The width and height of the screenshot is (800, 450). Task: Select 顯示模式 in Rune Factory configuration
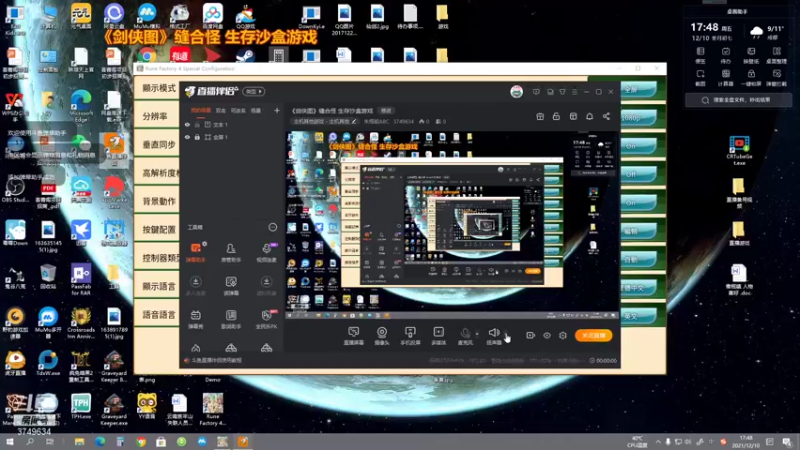click(x=159, y=88)
